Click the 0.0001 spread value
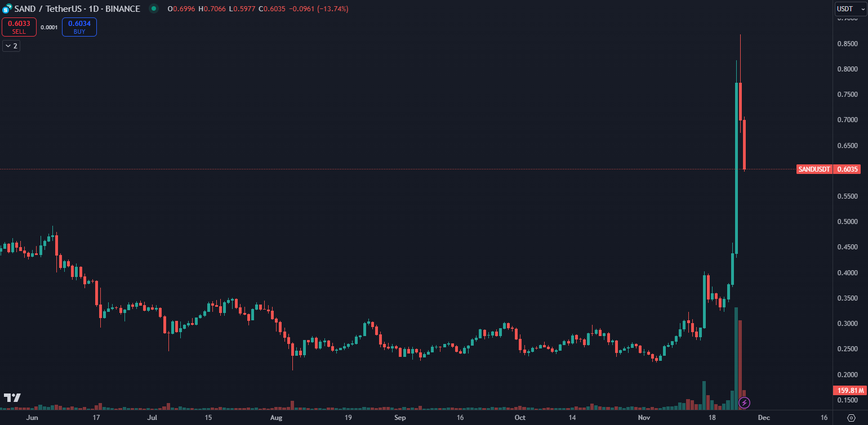 [49, 27]
